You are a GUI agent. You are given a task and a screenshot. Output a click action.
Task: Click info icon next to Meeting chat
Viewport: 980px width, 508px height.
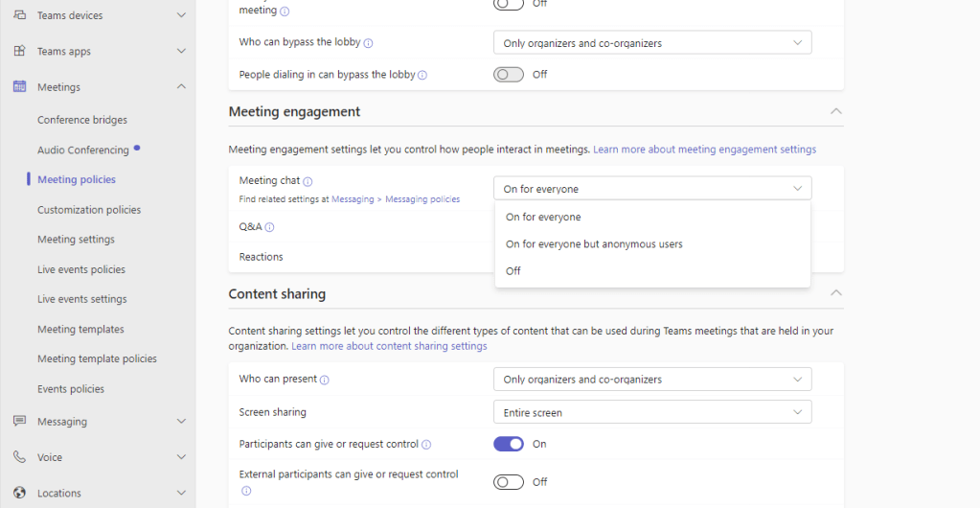pos(308,181)
